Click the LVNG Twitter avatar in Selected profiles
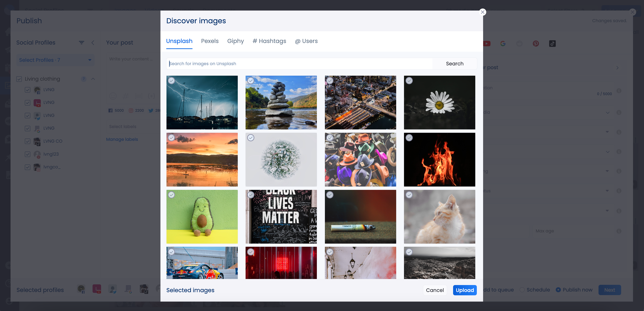Image resolution: width=644 pixels, height=311 pixels. [x=112, y=289]
